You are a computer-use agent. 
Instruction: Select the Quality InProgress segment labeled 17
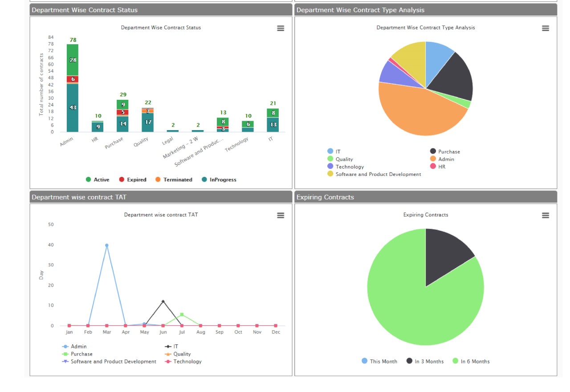pyautogui.click(x=148, y=122)
